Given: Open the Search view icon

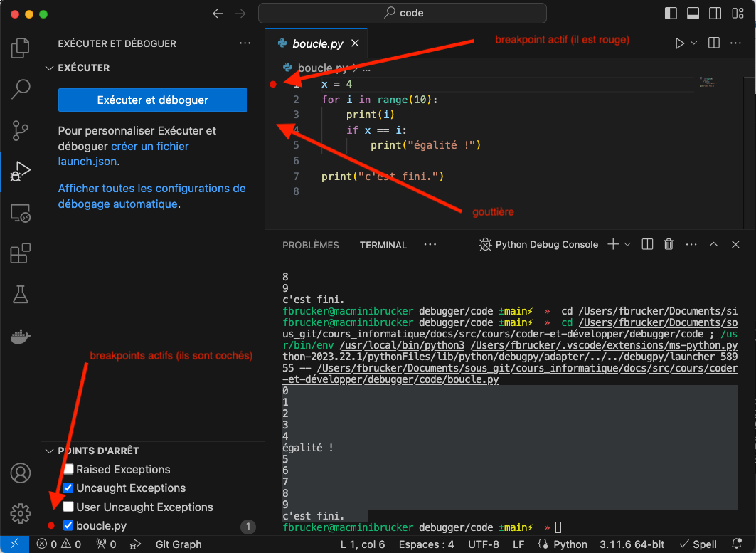Looking at the screenshot, I should pos(21,89).
